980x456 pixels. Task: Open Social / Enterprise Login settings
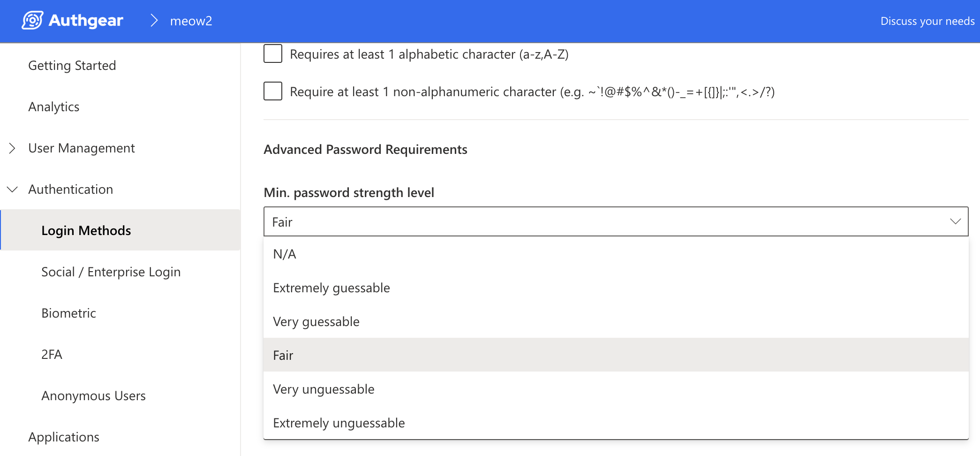click(x=111, y=272)
